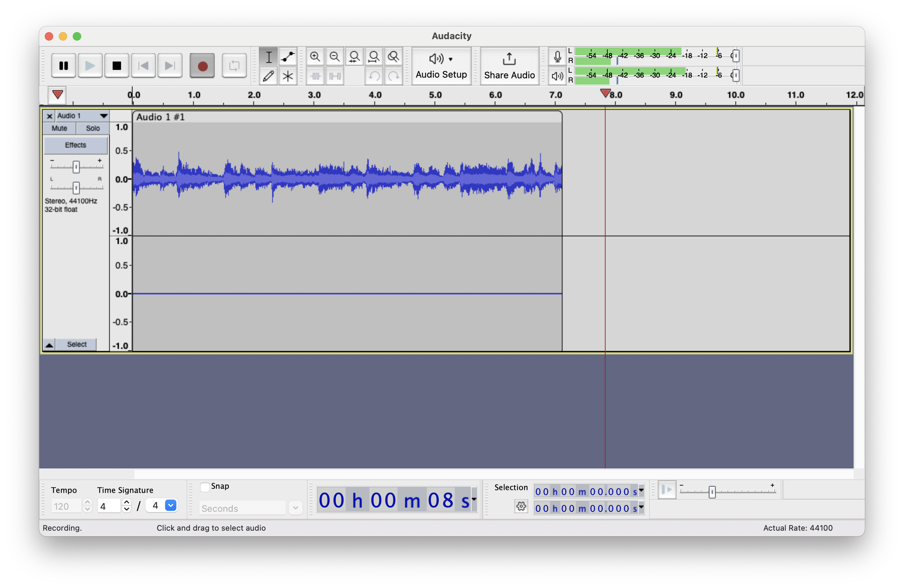904x588 pixels.
Task: Adjust the playback level slider knob
Action: [736, 75]
